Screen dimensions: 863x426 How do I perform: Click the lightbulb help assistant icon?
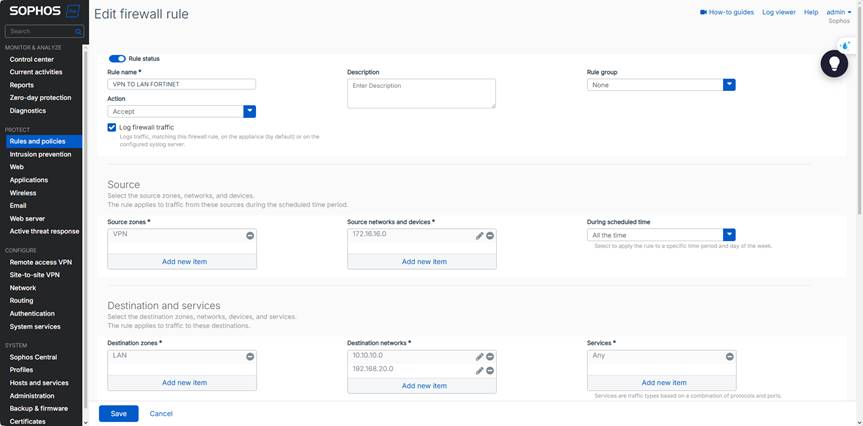pyautogui.click(x=834, y=64)
